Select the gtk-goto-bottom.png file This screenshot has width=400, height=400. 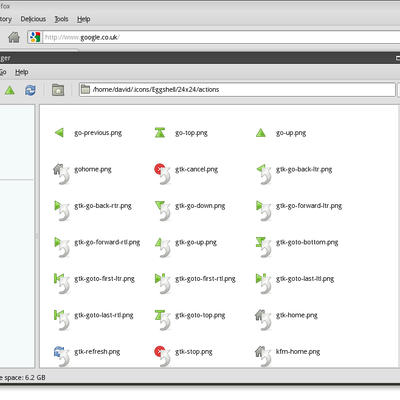(x=297, y=246)
